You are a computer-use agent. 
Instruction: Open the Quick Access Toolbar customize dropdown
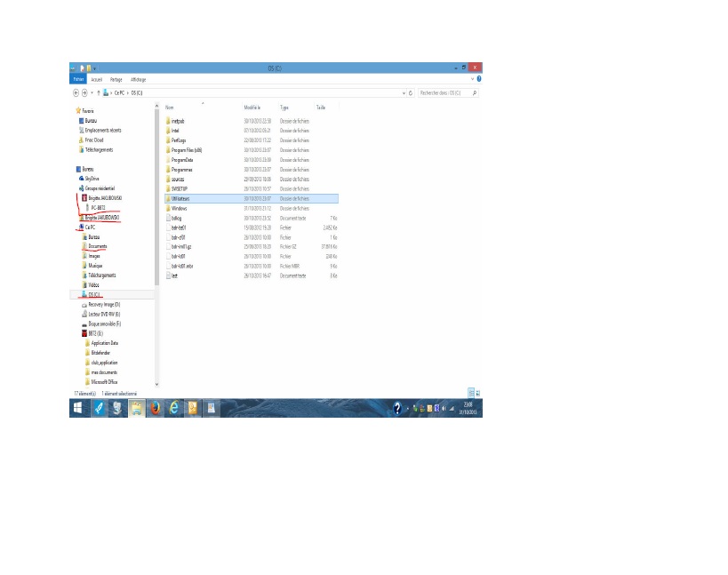click(x=95, y=68)
